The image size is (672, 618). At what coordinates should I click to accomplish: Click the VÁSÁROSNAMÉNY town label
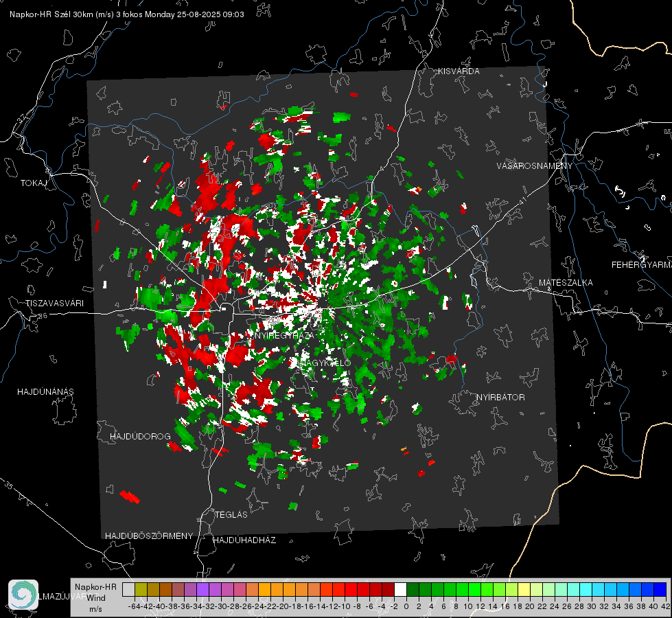tap(535, 166)
